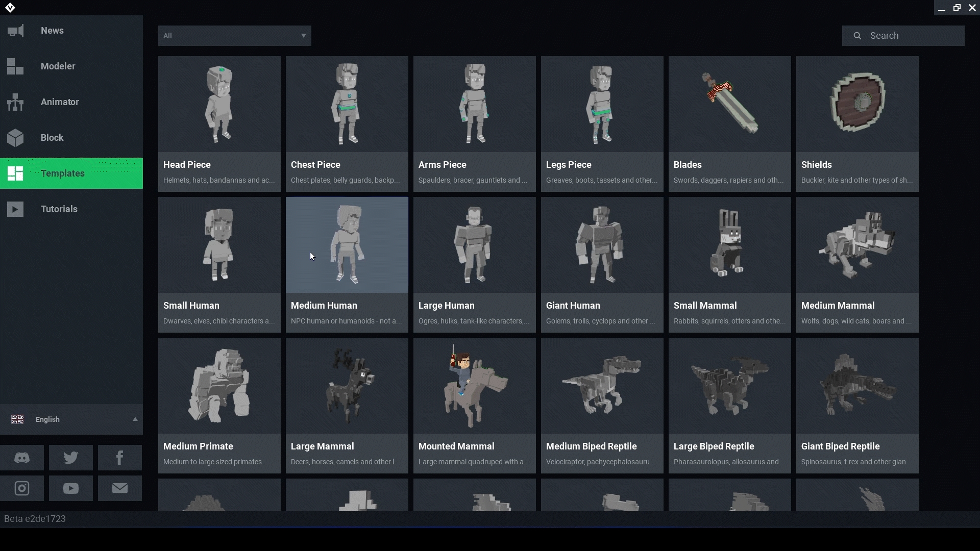Click the Animator sidebar icon
980x551 pixels.
pos(15,102)
